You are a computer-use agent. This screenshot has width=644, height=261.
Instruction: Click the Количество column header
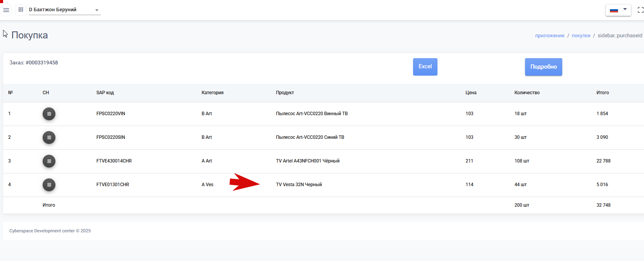tap(527, 93)
